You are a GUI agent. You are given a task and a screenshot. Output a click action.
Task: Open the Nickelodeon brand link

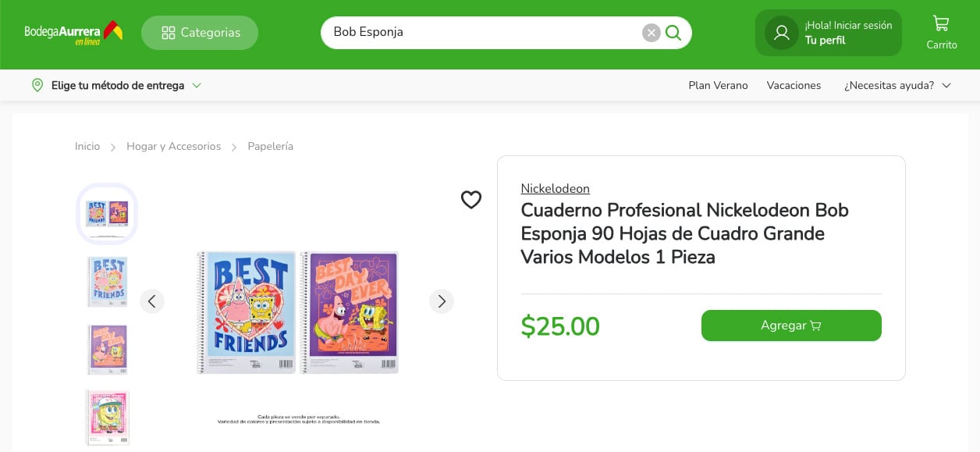click(x=555, y=188)
